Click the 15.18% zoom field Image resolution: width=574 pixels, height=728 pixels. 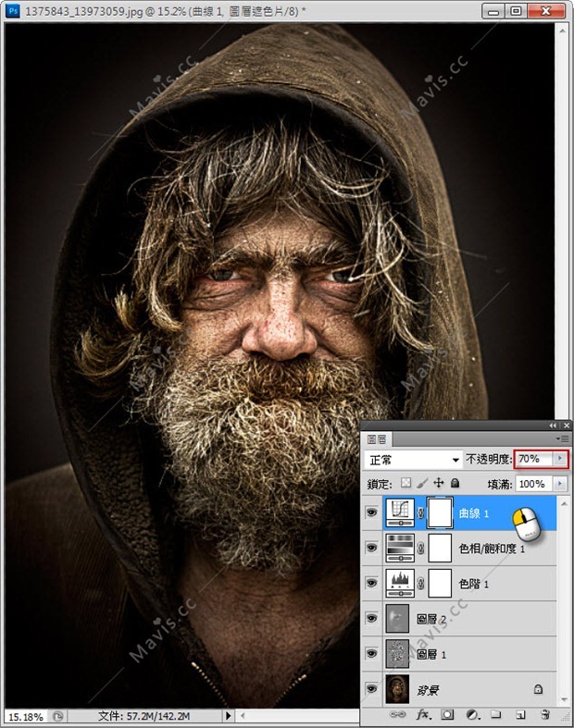pos(26,717)
